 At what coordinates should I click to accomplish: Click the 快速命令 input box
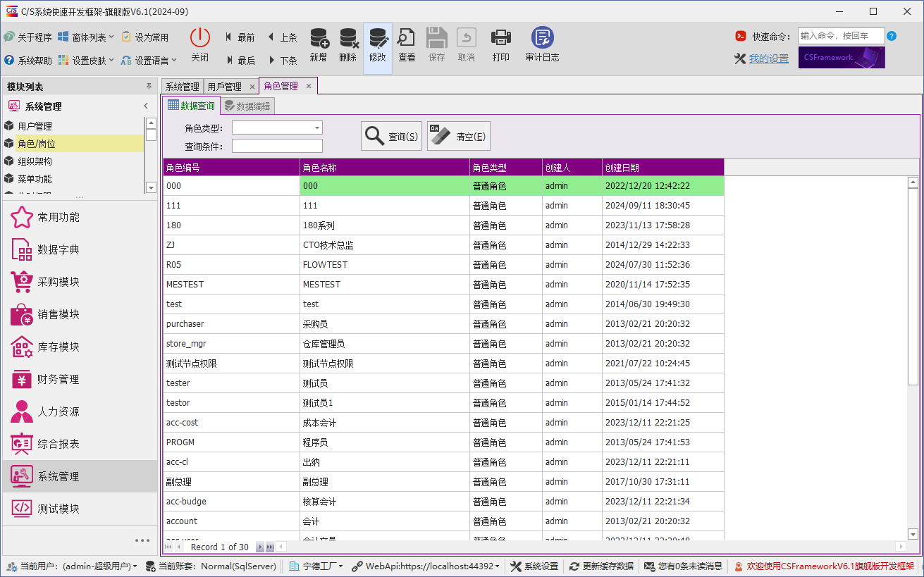click(x=842, y=36)
